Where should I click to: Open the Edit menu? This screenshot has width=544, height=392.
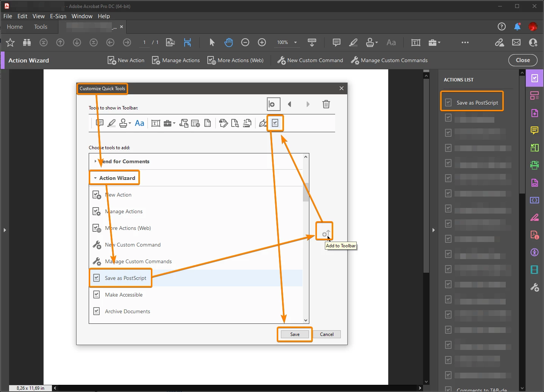tap(22, 16)
